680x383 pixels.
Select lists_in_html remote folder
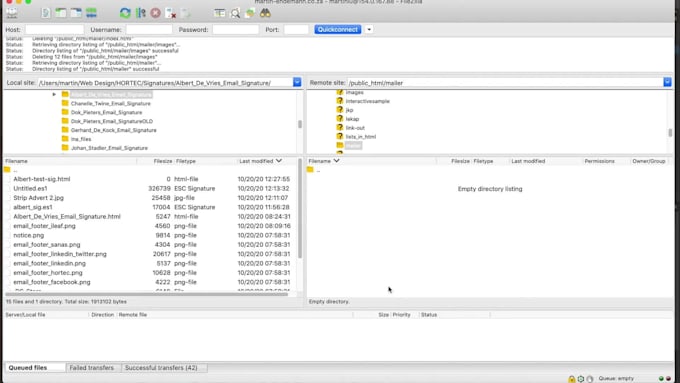click(x=360, y=137)
